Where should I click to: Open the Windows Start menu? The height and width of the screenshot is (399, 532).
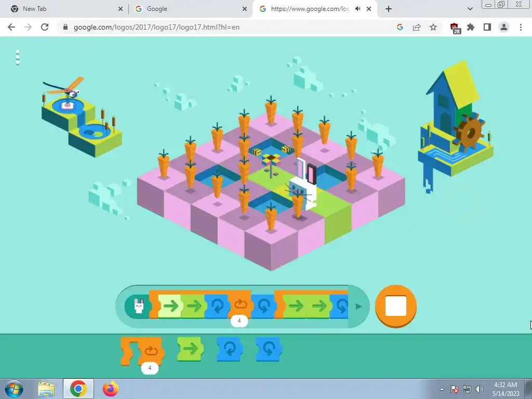tap(14, 389)
